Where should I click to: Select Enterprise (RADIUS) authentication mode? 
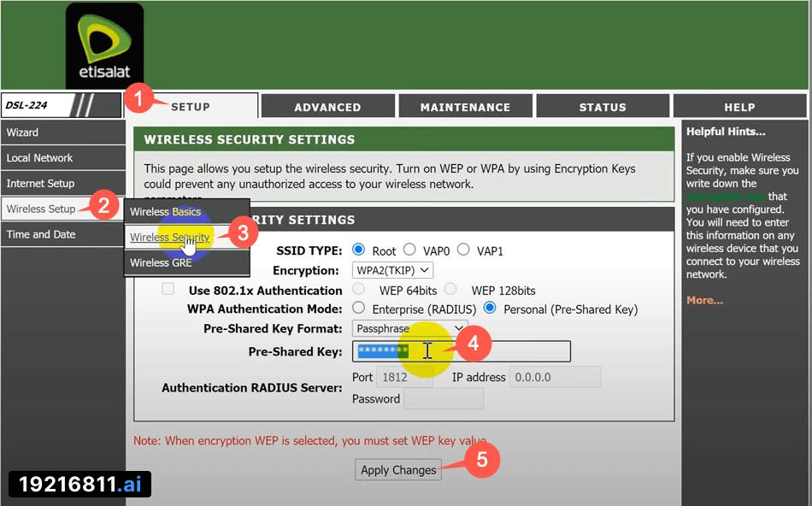[x=359, y=309]
